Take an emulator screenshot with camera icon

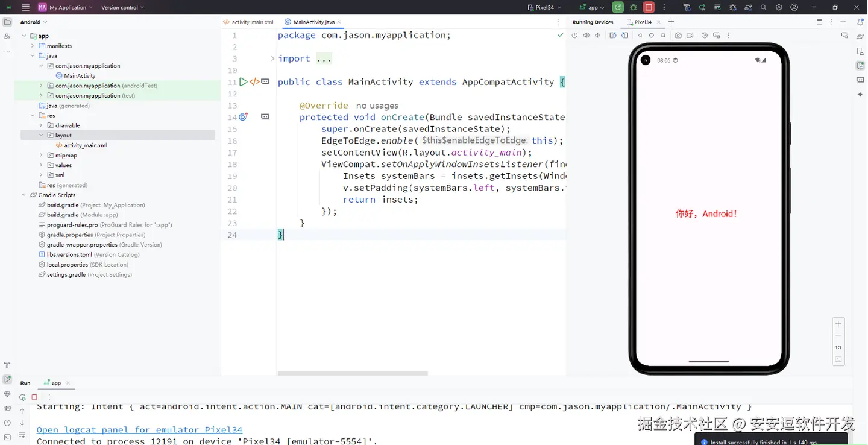tap(678, 36)
